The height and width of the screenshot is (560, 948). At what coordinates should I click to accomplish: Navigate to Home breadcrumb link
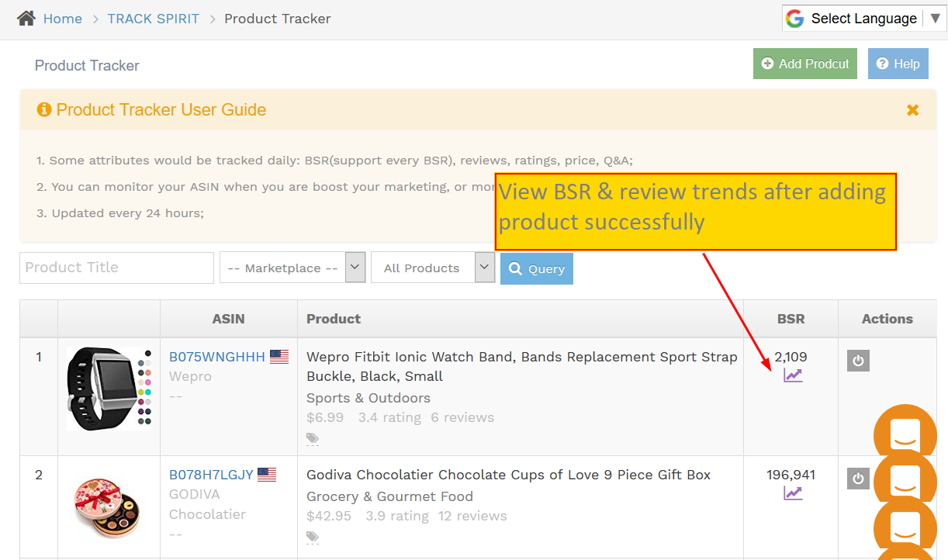click(63, 19)
